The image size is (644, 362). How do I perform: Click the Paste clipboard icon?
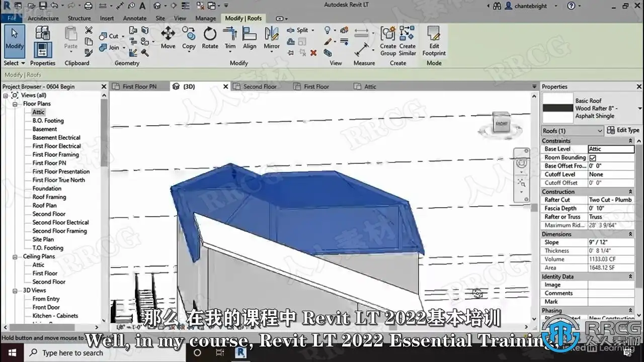[x=71, y=38]
